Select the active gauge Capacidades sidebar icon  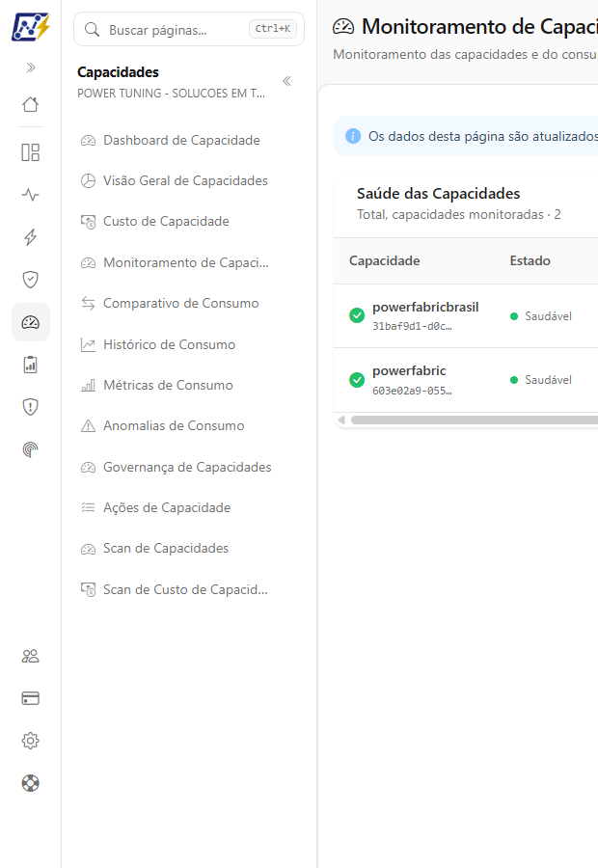point(31,322)
